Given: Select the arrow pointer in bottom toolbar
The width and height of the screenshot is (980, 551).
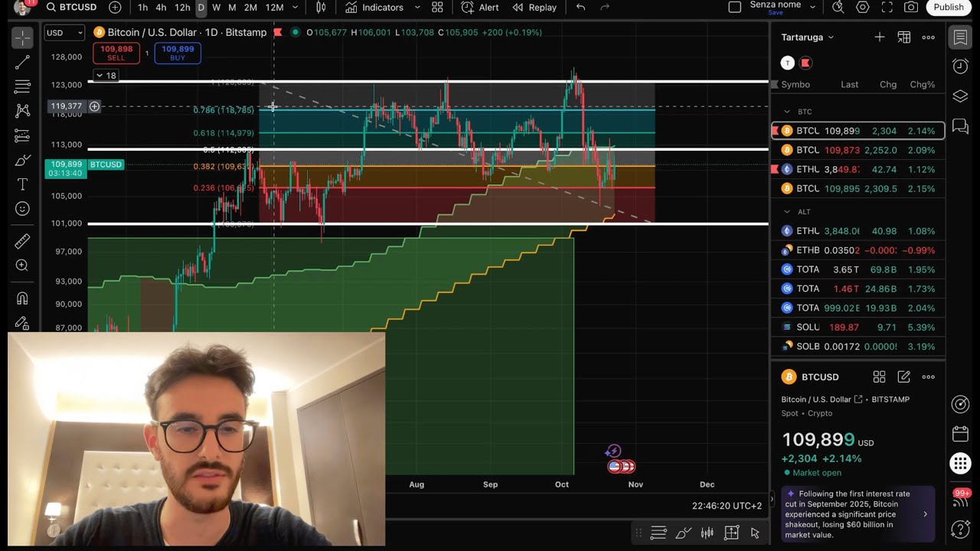Looking at the screenshot, I should (755, 533).
